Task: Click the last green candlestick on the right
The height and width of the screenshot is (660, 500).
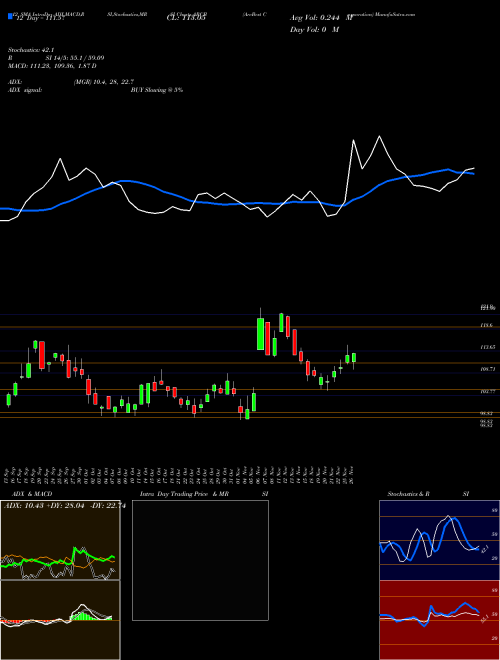Action: tap(354, 357)
